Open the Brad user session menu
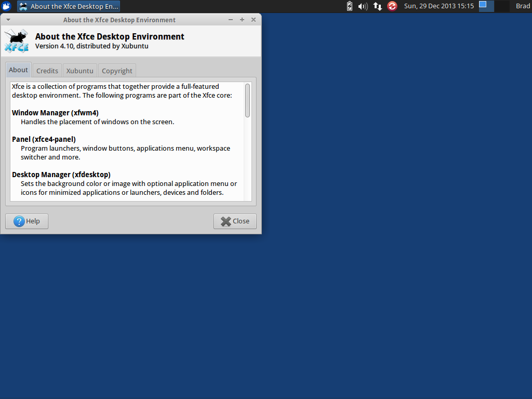Viewport: 532px width, 399px height. coord(523,6)
